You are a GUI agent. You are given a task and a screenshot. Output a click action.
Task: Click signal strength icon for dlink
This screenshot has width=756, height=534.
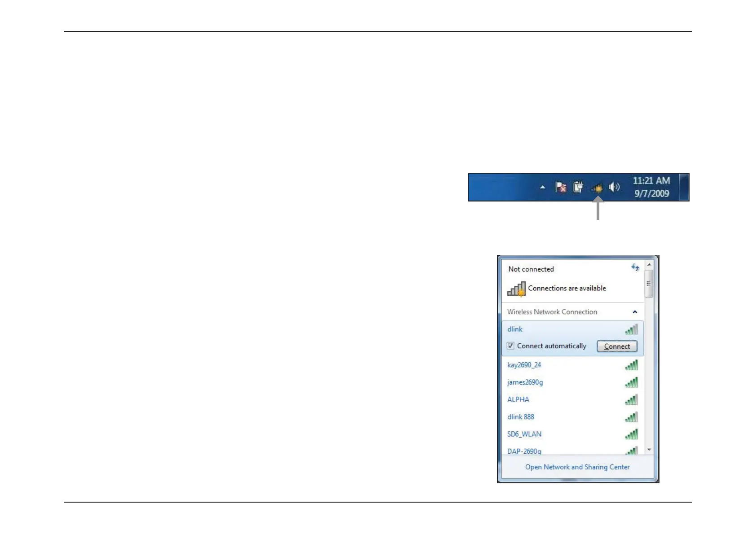click(631, 329)
